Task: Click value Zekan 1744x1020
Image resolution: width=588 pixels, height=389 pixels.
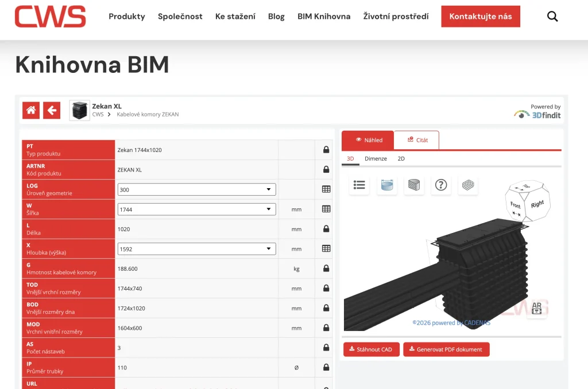Action: click(140, 150)
